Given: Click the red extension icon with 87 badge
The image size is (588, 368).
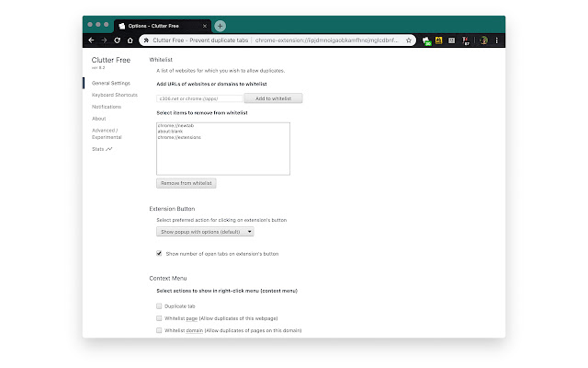Looking at the screenshot, I should click(x=466, y=40).
